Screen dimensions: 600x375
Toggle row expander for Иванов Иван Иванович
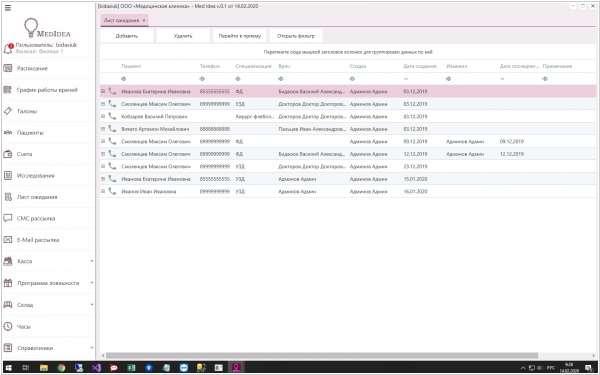[103, 191]
